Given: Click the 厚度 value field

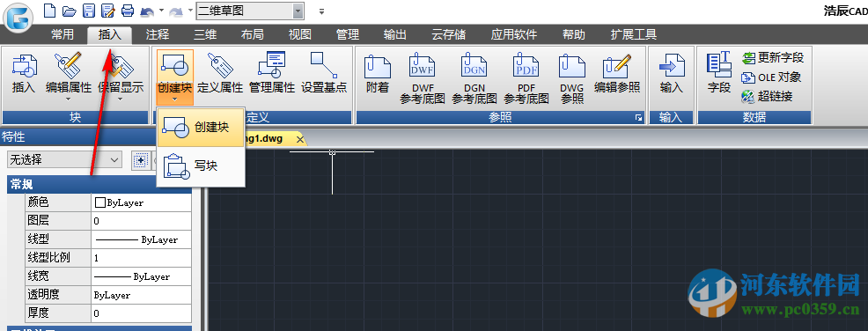Looking at the screenshot, I should [141, 313].
